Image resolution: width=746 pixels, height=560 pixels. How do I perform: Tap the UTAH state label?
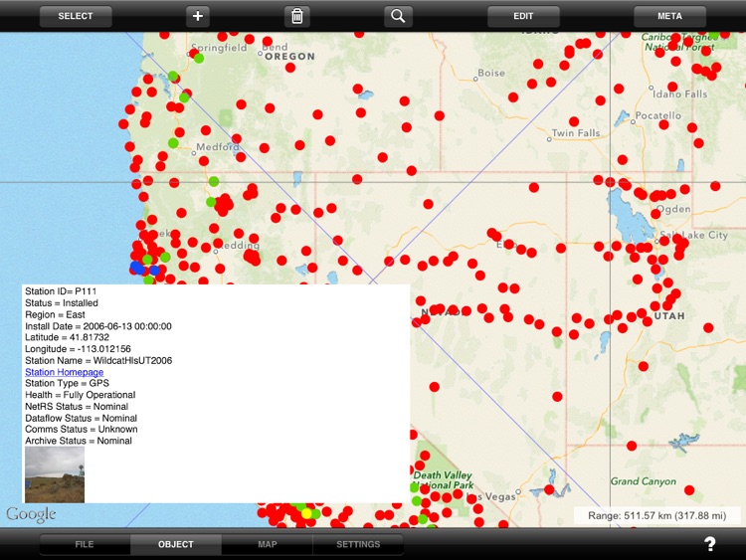click(669, 316)
